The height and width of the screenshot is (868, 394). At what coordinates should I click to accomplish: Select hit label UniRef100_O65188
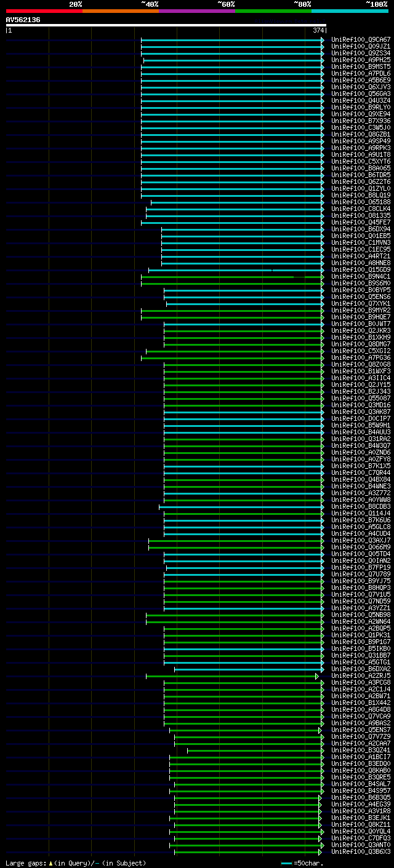[x=361, y=202]
